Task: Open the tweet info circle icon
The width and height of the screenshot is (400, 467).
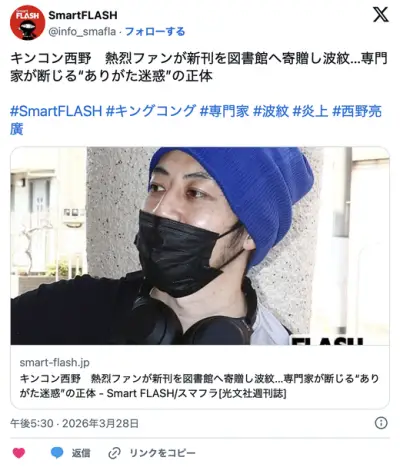Action: tap(381, 423)
